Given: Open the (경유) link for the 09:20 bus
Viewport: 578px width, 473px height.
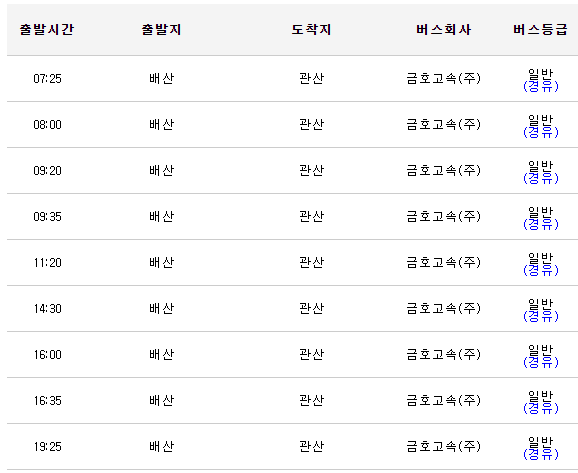Looking at the screenshot, I should pyautogui.click(x=541, y=178).
